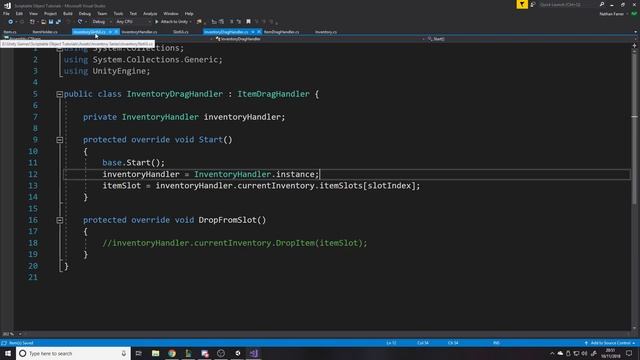
Task: Open the Debug menu
Action: [84, 13]
